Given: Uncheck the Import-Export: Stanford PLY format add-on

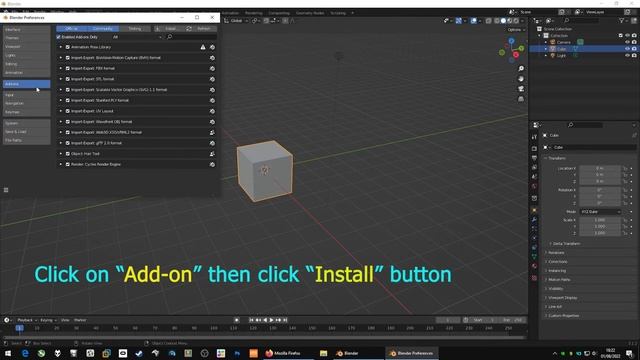Looking at the screenshot, I should point(68,100).
